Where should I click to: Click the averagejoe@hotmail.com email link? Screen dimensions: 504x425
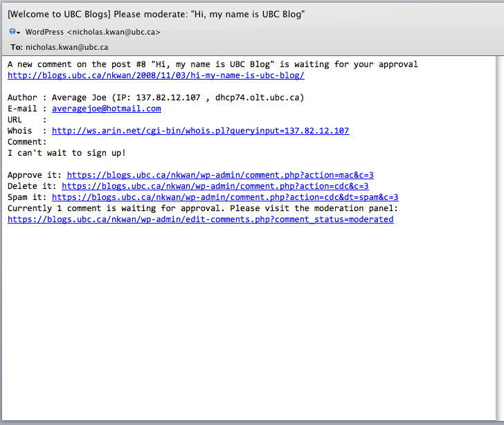click(x=107, y=109)
